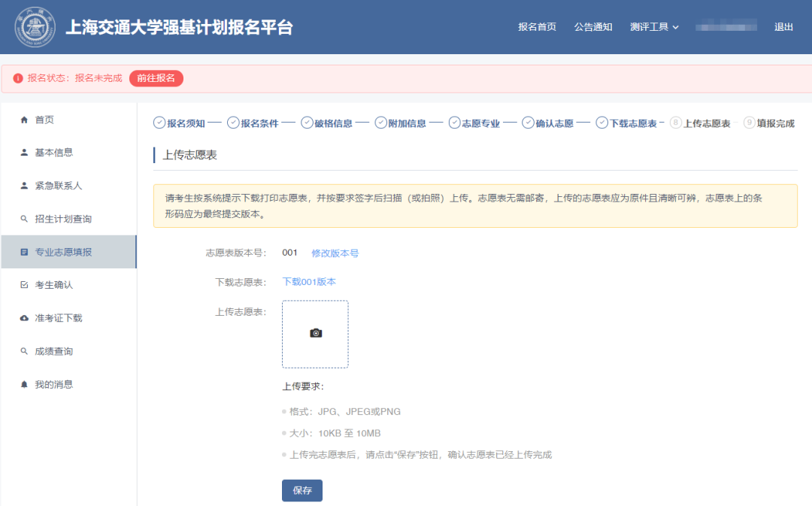Click the cloud download icon beside 准考证下载
This screenshot has height=506, width=812.
tap(24, 318)
